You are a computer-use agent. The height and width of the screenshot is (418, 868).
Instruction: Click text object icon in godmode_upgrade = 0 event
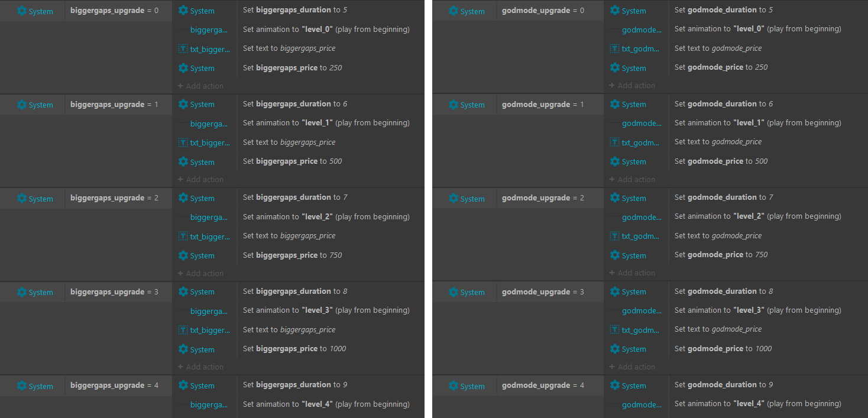coord(615,49)
